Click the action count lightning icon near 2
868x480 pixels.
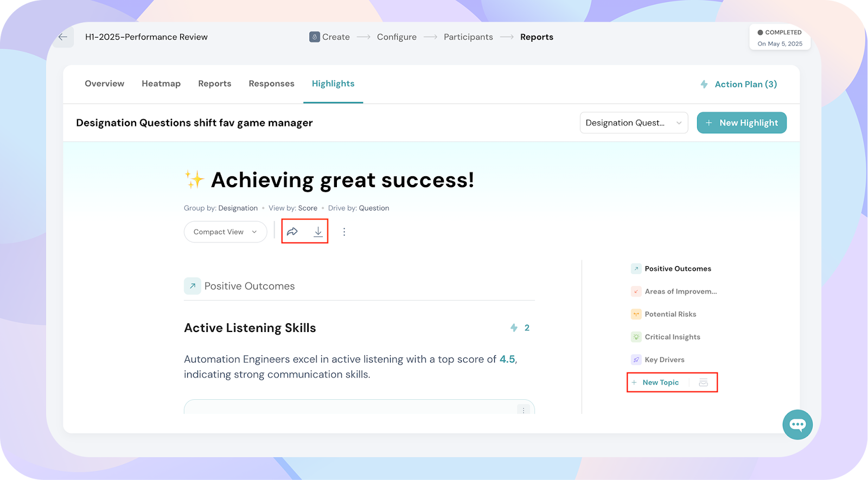click(514, 328)
